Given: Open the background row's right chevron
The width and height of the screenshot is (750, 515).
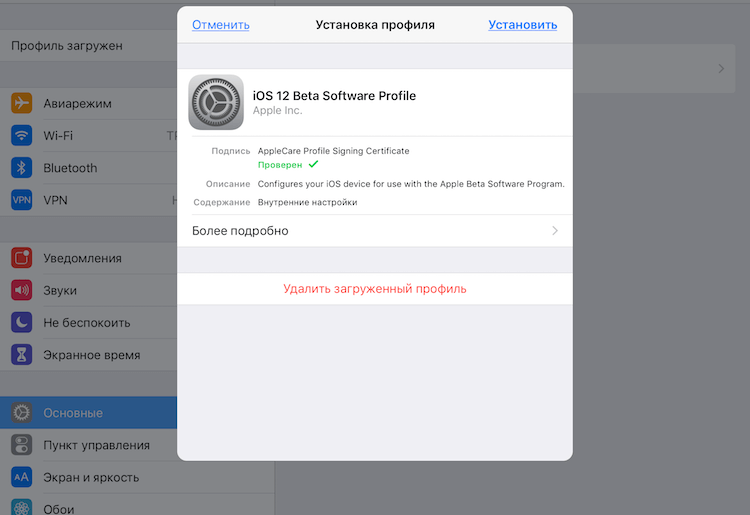Looking at the screenshot, I should (x=721, y=69).
